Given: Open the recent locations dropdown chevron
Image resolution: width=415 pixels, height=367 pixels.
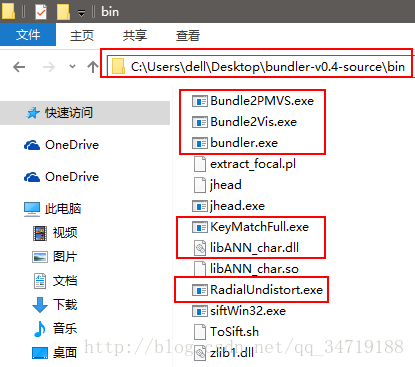Looking at the screenshot, I should 72,66.
